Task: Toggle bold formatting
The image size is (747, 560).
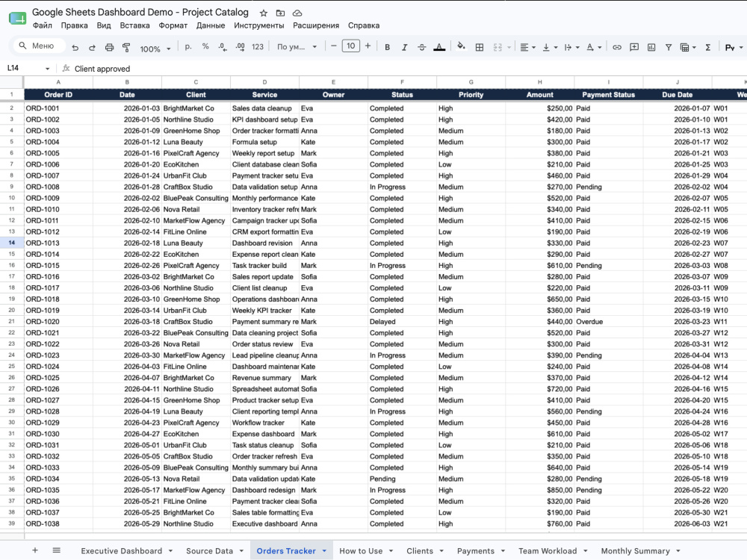Action: point(387,47)
